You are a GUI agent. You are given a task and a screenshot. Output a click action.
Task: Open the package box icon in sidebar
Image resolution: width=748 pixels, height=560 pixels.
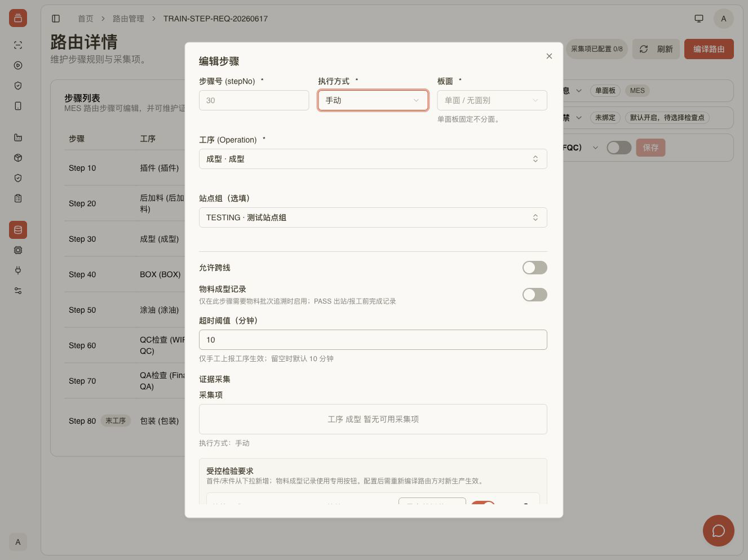18,158
